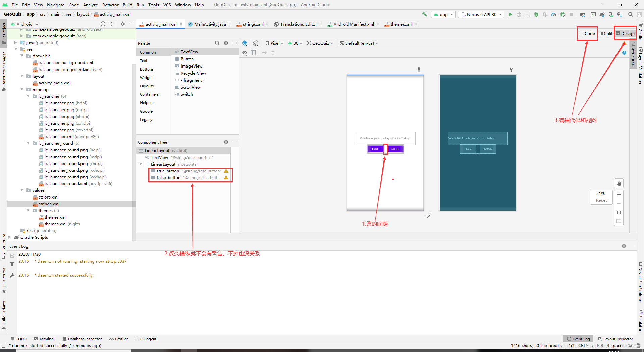Open Event Log gear settings
This screenshot has width=644, height=352.
624,246
